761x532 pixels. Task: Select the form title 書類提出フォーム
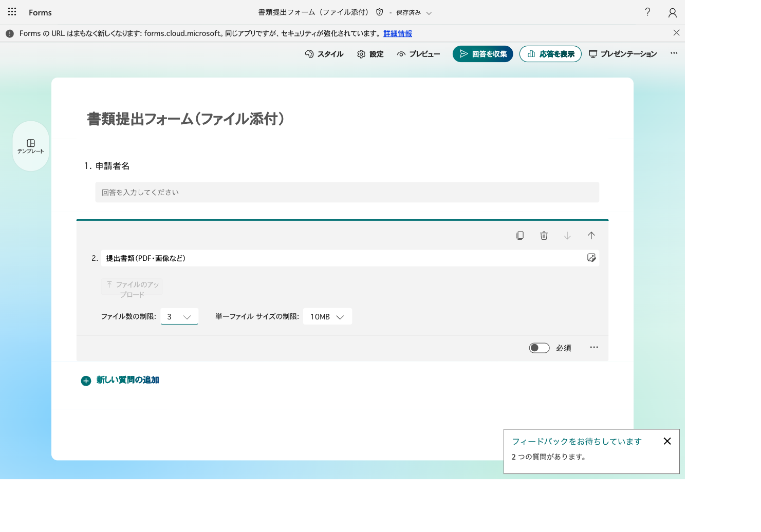pyautogui.click(x=185, y=119)
